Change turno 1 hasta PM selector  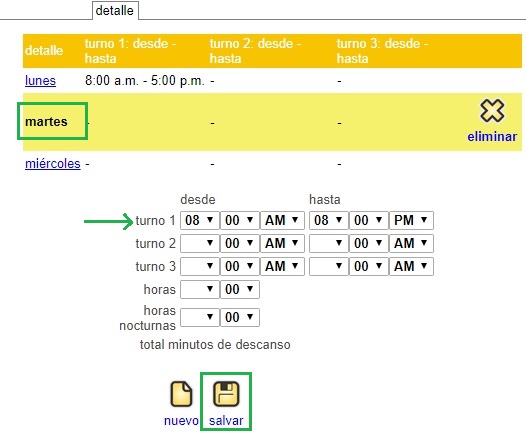[x=411, y=220]
